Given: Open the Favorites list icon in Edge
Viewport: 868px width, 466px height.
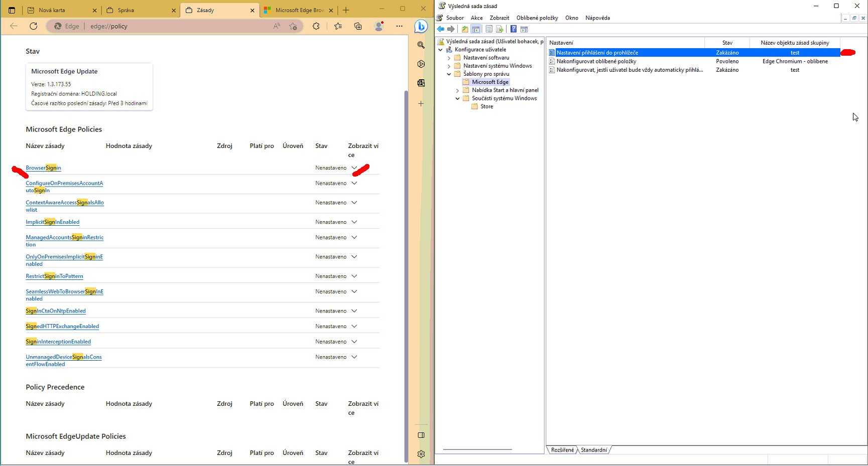Looking at the screenshot, I should [x=338, y=26].
